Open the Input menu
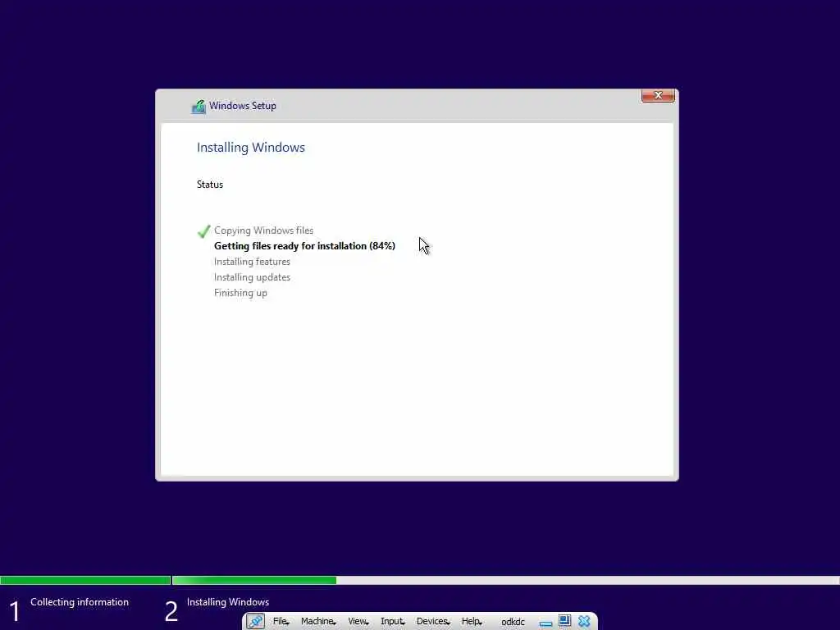 392,622
